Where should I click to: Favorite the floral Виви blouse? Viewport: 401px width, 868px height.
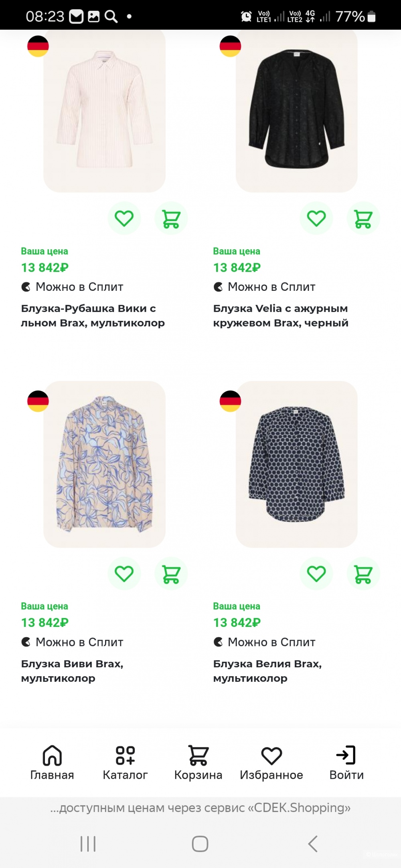124,574
